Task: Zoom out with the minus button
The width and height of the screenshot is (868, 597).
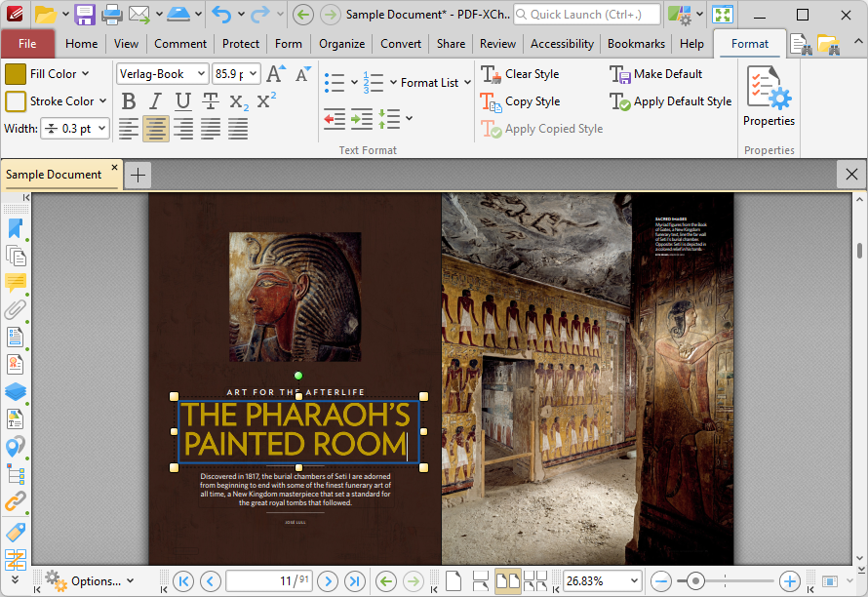Action: point(660,581)
